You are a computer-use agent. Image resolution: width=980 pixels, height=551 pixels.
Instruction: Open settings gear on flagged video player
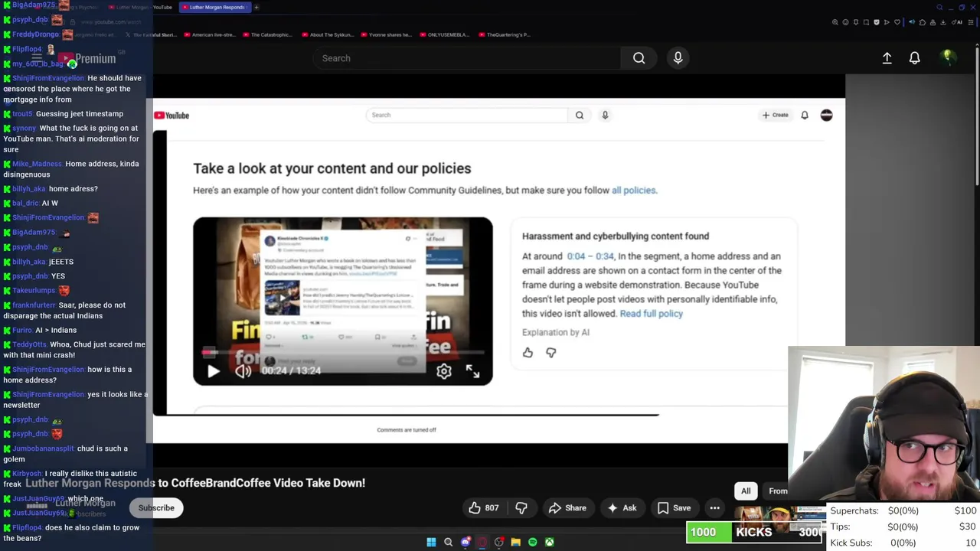[x=444, y=371]
